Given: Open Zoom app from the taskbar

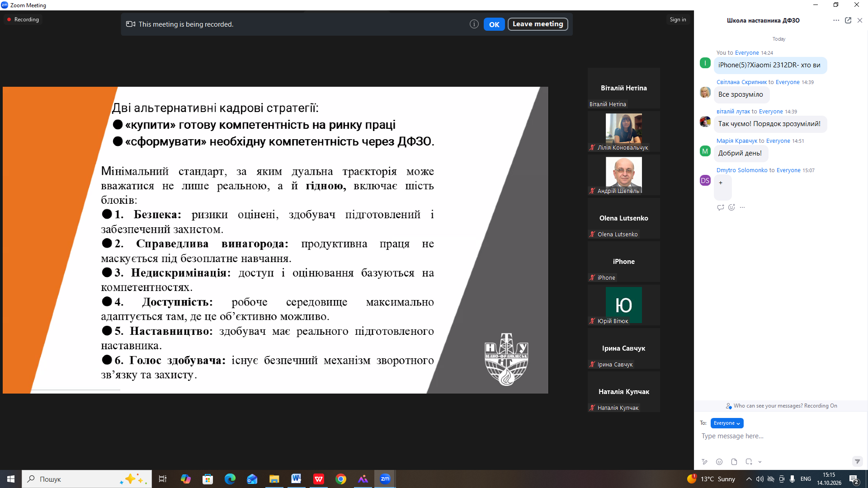Looking at the screenshot, I should [385, 479].
